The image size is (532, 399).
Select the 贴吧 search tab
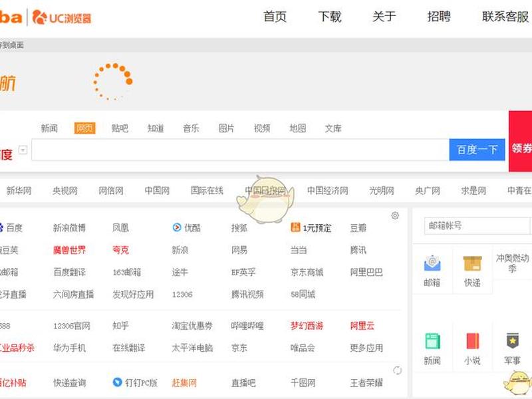click(120, 128)
